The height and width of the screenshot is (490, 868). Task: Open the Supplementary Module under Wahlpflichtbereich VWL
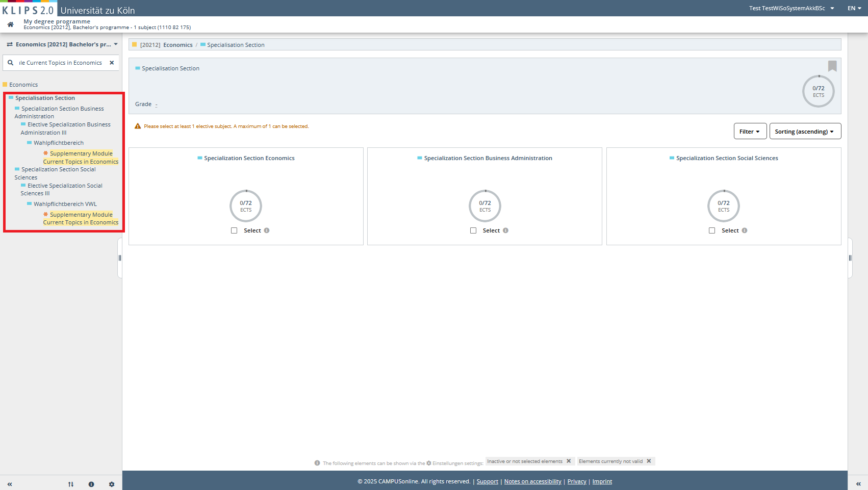click(x=81, y=218)
